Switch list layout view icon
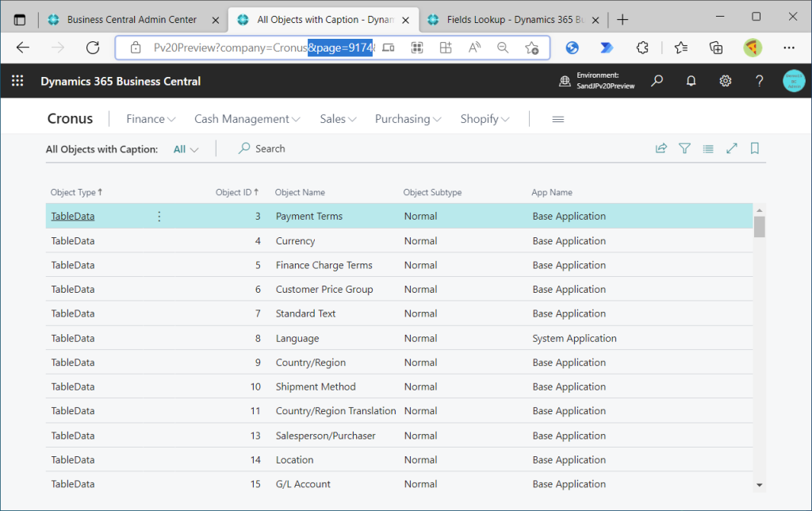812x511 pixels. pyautogui.click(x=708, y=148)
